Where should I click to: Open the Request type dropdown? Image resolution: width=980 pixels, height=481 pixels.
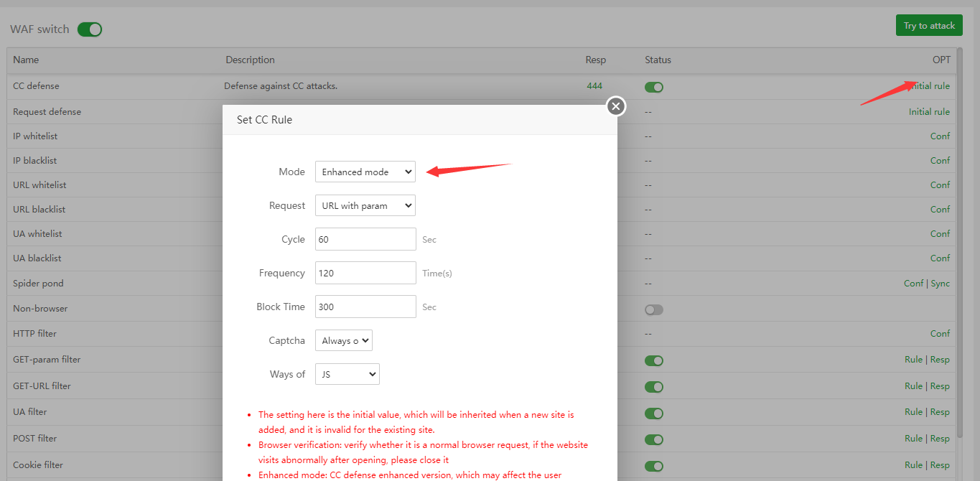click(365, 206)
